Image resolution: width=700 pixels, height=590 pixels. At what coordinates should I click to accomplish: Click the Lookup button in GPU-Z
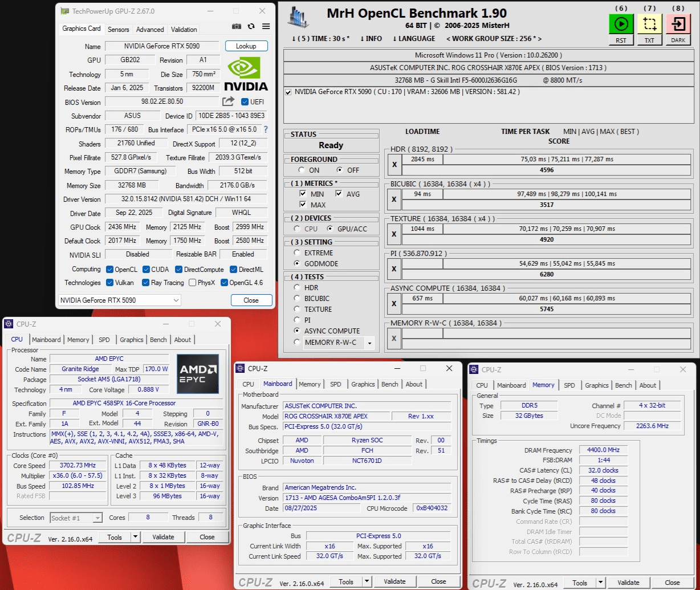(246, 46)
